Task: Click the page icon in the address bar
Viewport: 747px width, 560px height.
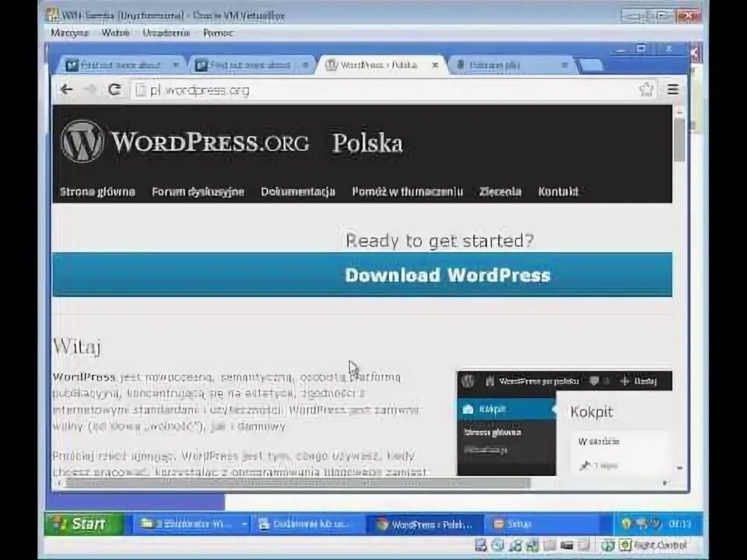Action: pyautogui.click(x=140, y=90)
